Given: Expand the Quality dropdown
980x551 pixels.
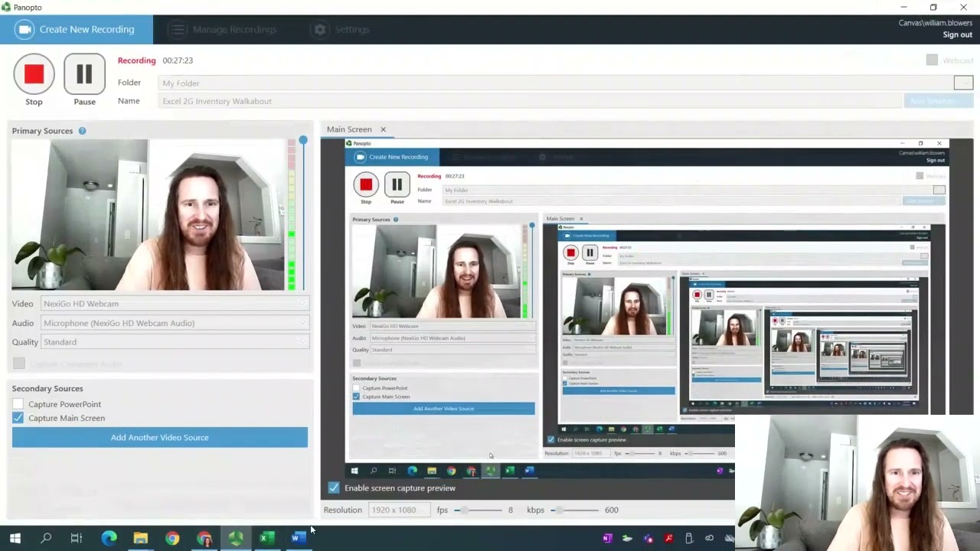Looking at the screenshot, I should tap(175, 342).
